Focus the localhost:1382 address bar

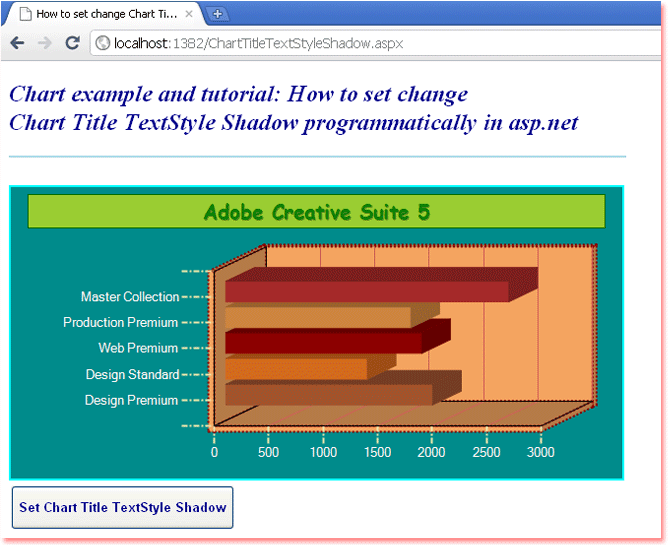coord(376,43)
